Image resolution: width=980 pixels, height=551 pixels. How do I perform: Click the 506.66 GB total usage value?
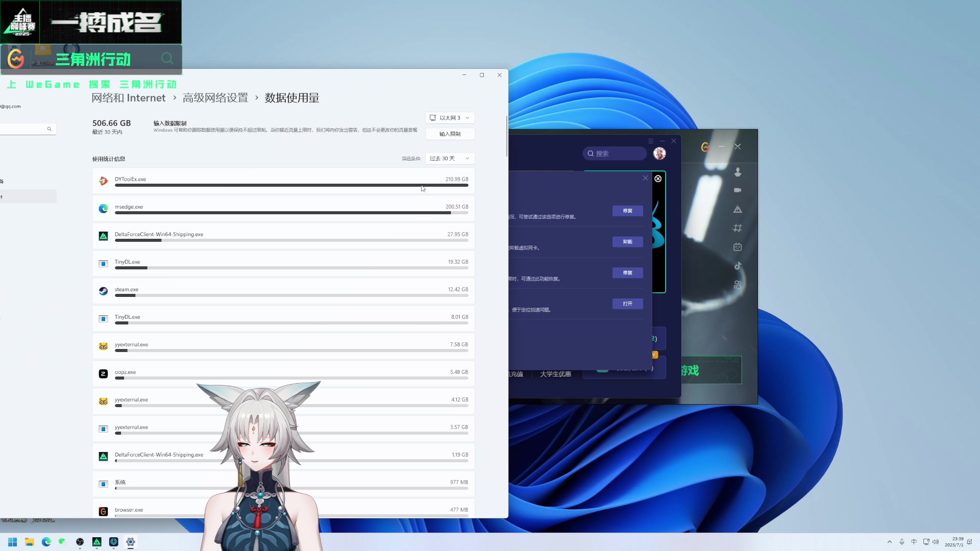click(111, 123)
